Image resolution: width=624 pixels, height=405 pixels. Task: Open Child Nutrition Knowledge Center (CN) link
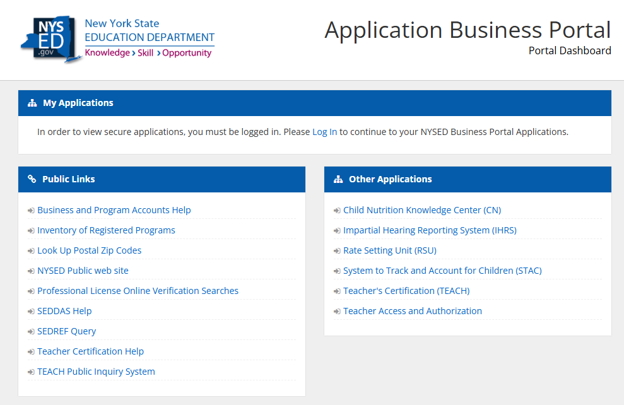(x=422, y=210)
